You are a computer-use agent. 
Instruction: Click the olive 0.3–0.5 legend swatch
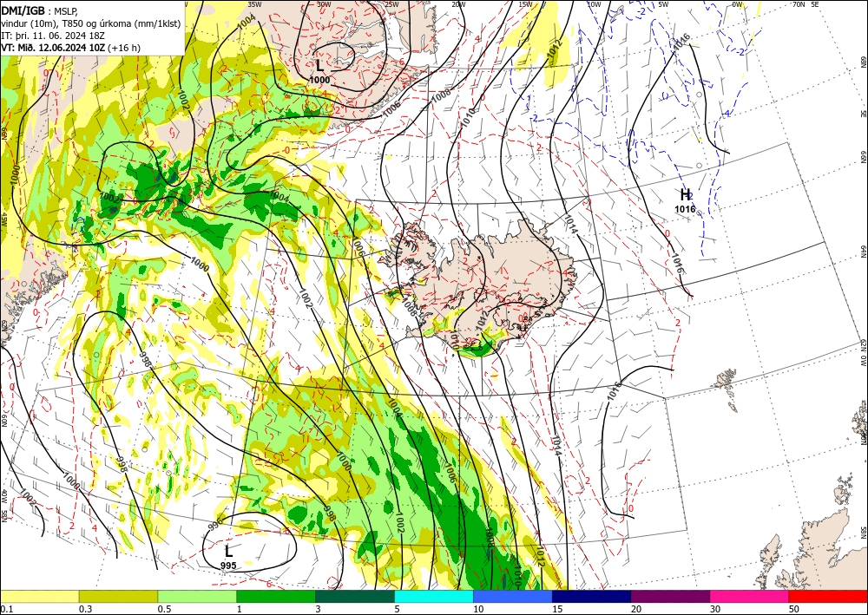118,596
